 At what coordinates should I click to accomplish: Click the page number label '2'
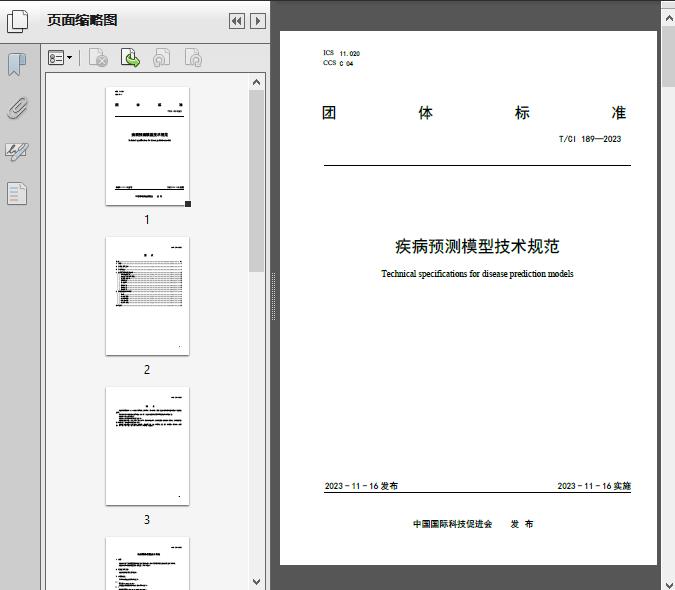147,370
